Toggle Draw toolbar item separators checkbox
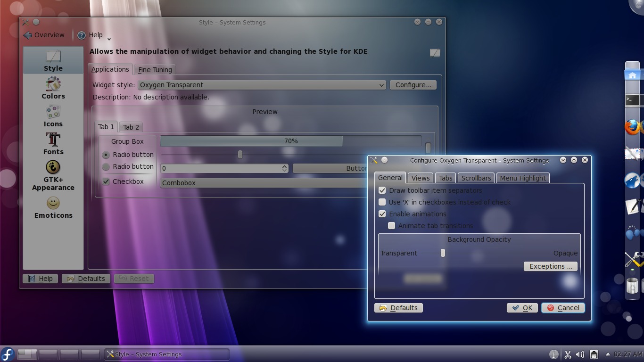This screenshot has width=644, height=362. 382,190
